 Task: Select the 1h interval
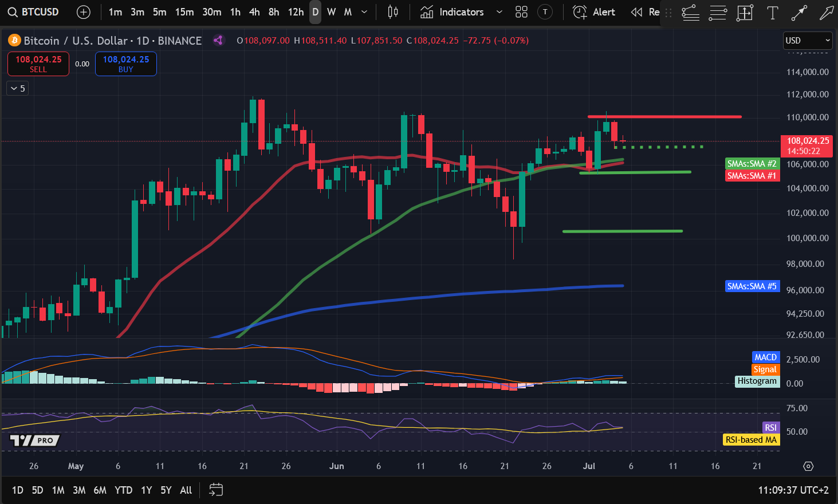click(x=235, y=12)
